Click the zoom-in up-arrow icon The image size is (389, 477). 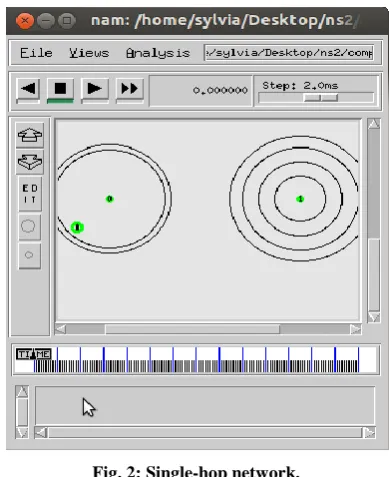[x=30, y=135]
